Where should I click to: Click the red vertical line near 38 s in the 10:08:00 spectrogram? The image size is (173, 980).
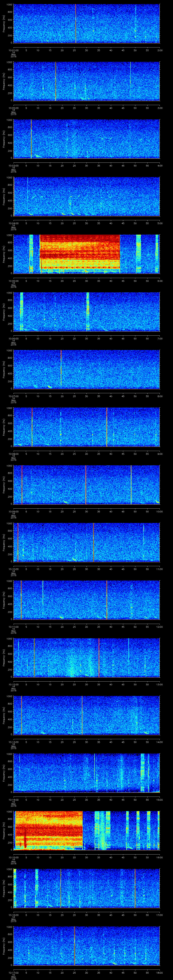click(107, 427)
